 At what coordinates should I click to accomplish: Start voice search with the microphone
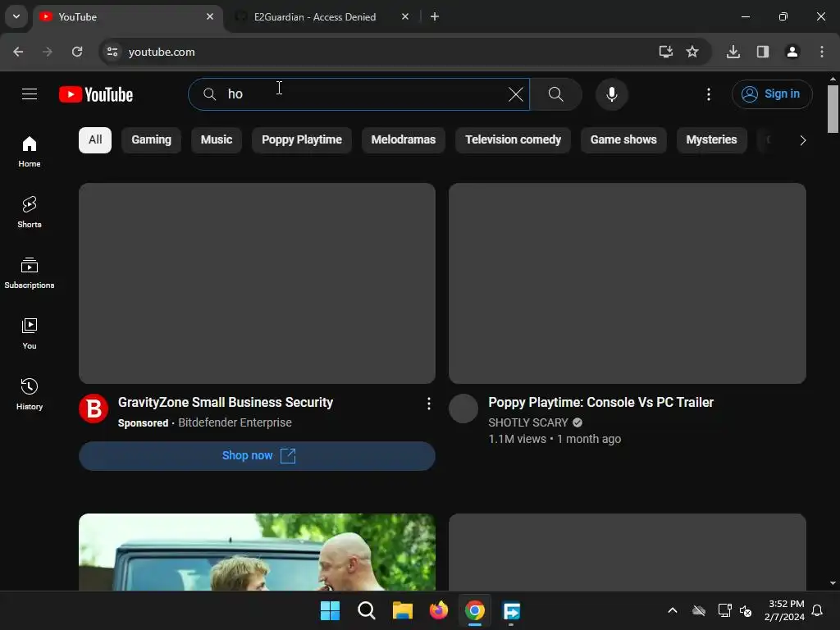click(611, 94)
